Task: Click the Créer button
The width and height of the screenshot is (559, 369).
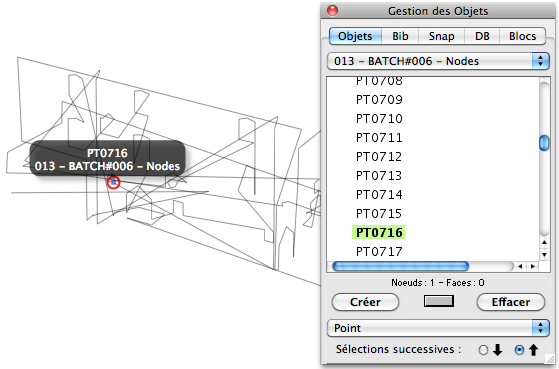Action: [x=365, y=302]
